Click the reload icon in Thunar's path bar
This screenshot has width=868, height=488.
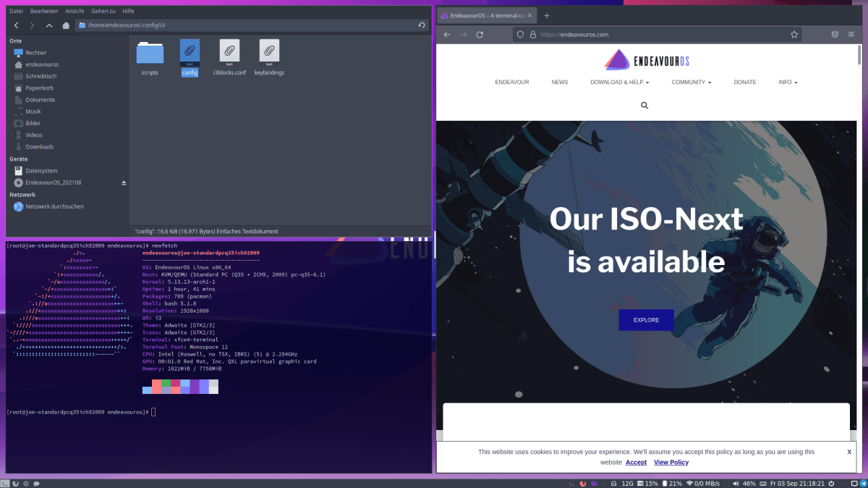[423, 25]
